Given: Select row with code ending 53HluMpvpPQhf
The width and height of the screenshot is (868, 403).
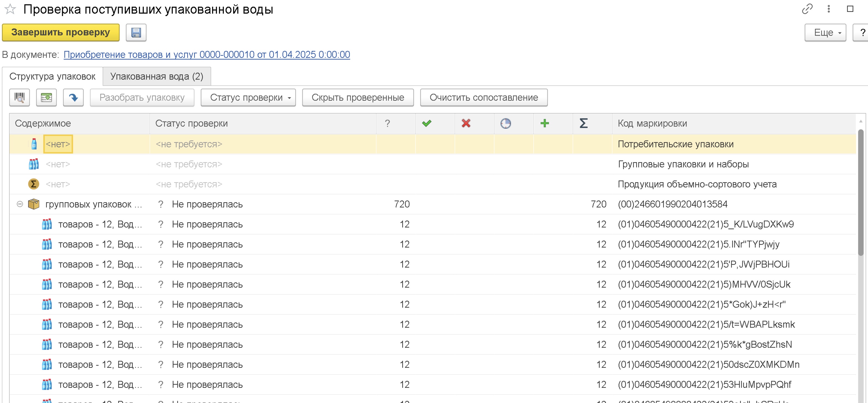Looking at the screenshot, I should click(433, 384).
